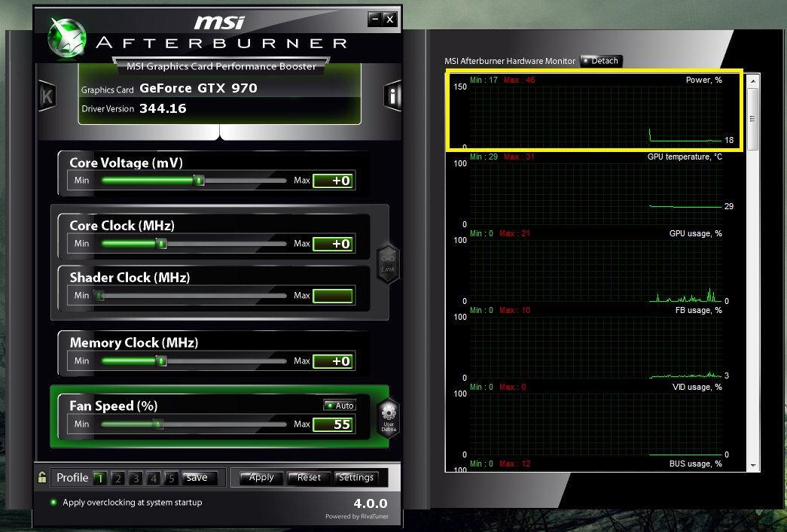
Task: Click the BUS usage, % label
Action: tap(695, 464)
